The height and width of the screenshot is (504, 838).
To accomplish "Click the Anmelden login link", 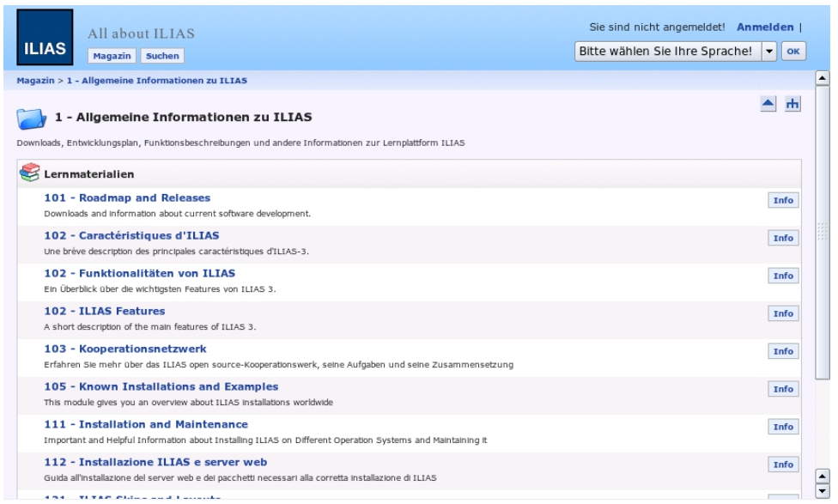I will [x=765, y=27].
